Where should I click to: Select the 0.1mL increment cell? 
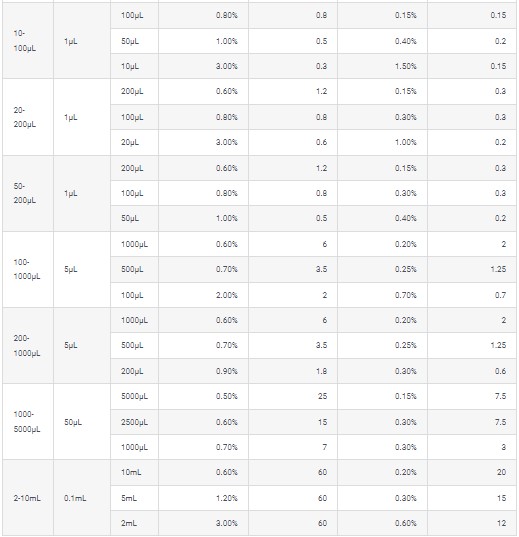point(82,498)
